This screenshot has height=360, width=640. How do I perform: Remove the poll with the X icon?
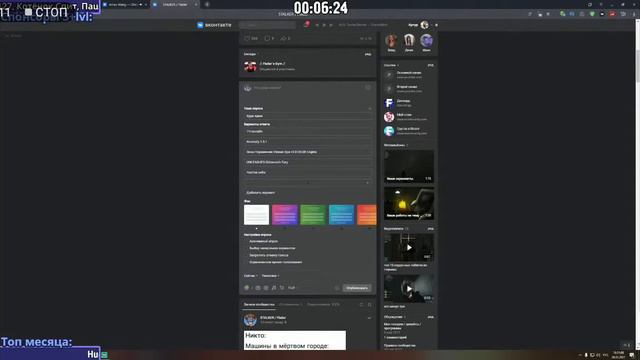tap(370, 109)
